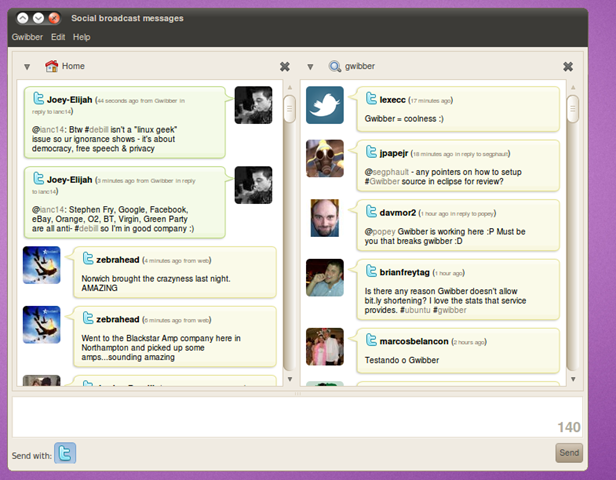Click Twitter icon beside lexecc's message
The height and width of the screenshot is (480, 616).
(x=371, y=98)
